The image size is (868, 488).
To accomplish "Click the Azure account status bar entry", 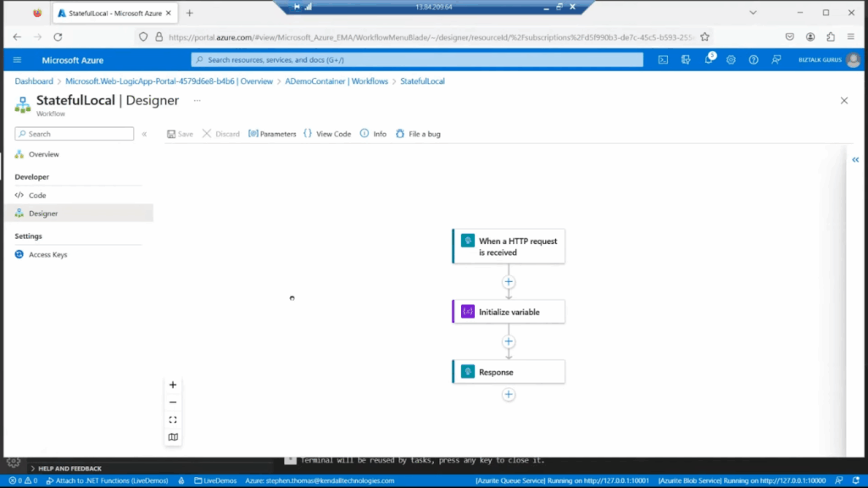I will pos(320,481).
